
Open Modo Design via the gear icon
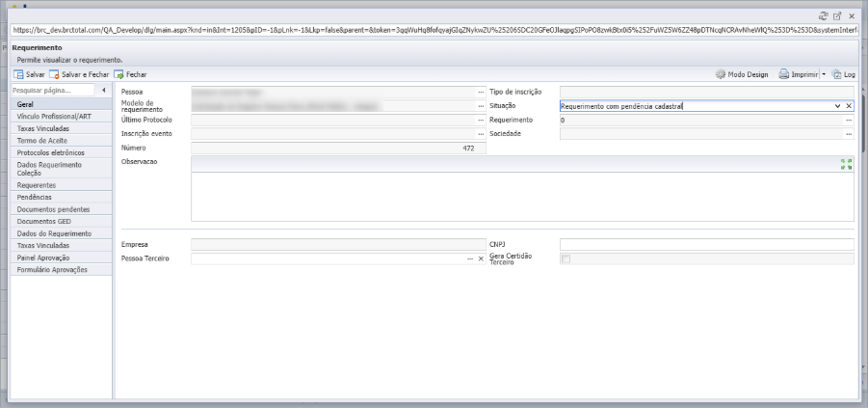[x=721, y=74]
